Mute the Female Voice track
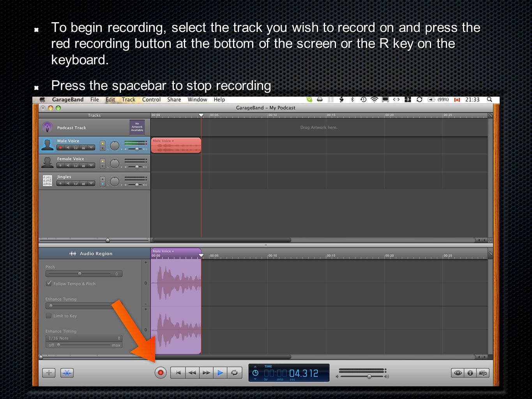The height and width of the screenshot is (399, 532). click(68, 166)
